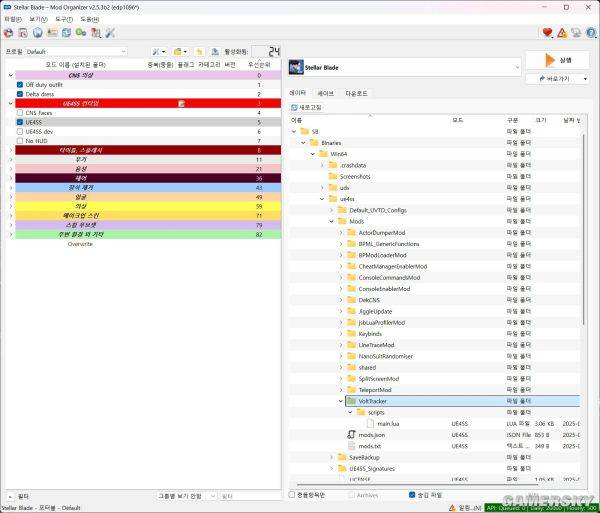Screen dimensions: 600x513
Task: Open the Tools menu
Action: tap(64, 19)
